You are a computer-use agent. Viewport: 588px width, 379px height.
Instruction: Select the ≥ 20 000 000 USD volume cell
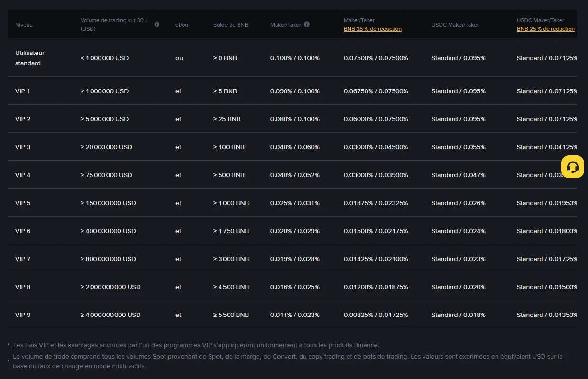click(x=106, y=147)
